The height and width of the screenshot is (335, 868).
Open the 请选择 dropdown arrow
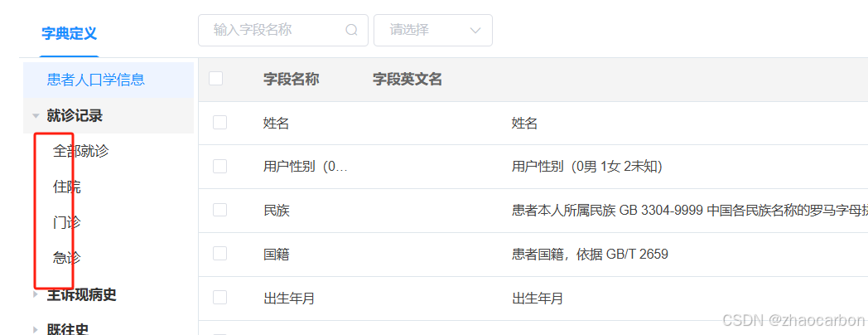coord(475,30)
